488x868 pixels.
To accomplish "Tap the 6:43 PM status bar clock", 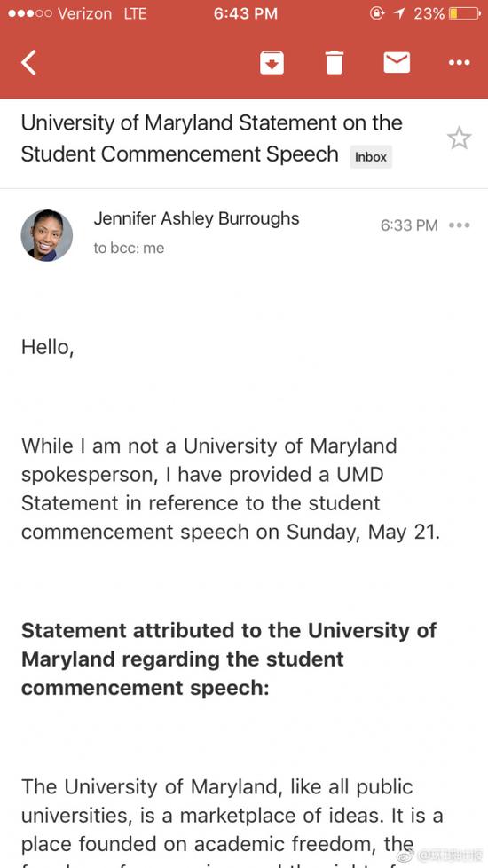I will [x=245, y=13].
